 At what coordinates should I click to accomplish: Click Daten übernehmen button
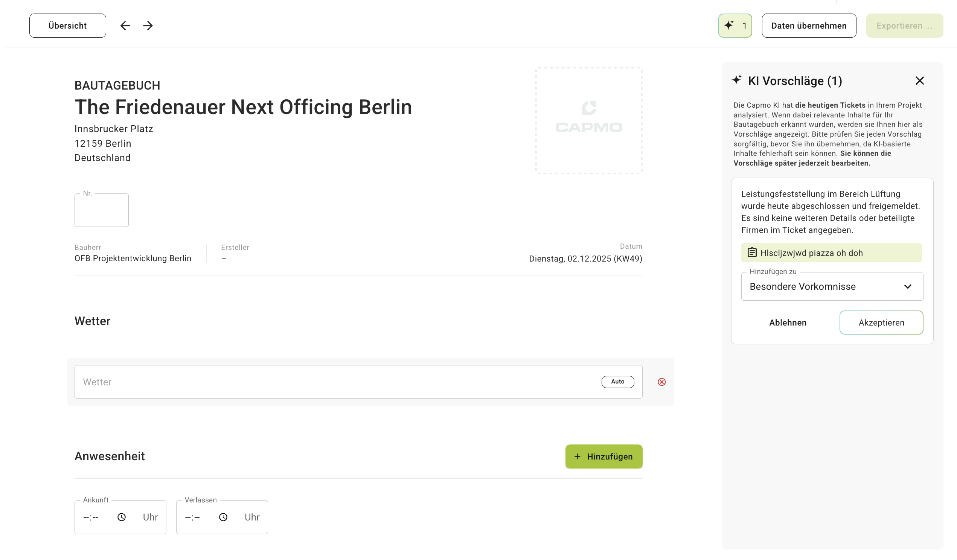pos(809,26)
